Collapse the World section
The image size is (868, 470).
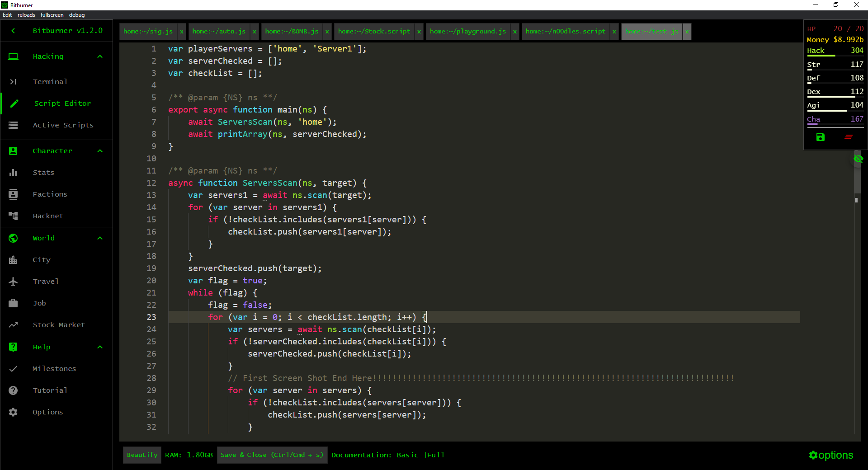click(100, 238)
